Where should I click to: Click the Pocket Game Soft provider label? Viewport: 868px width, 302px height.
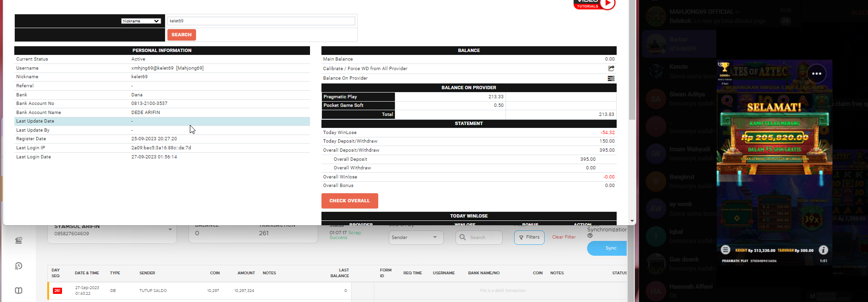(358, 105)
